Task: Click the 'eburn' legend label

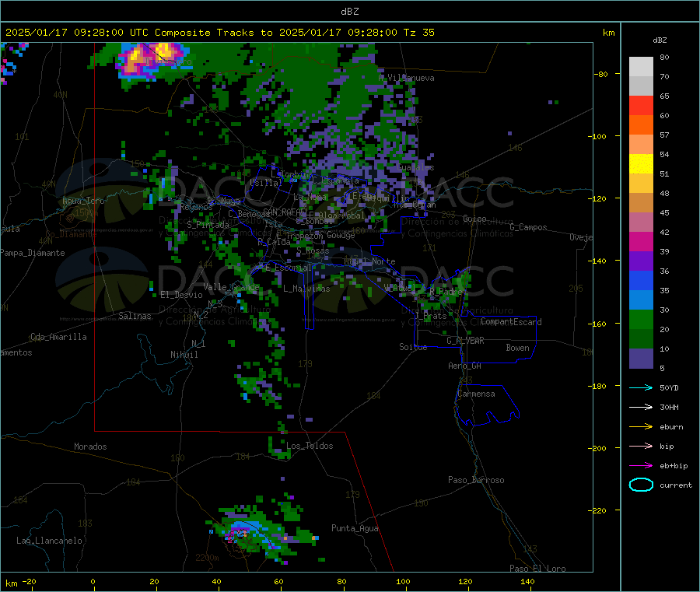Action: (x=671, y=427)
